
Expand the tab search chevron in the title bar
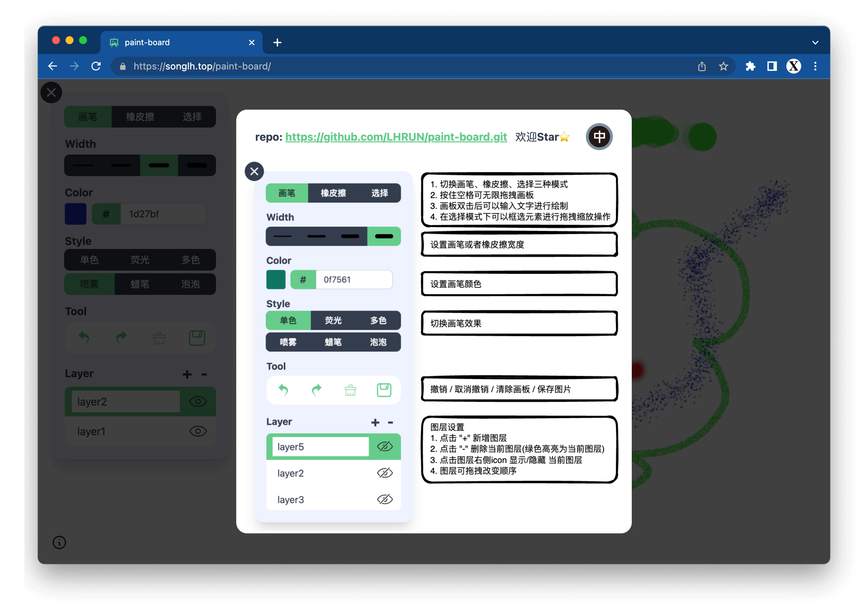(x=815, y=43)
